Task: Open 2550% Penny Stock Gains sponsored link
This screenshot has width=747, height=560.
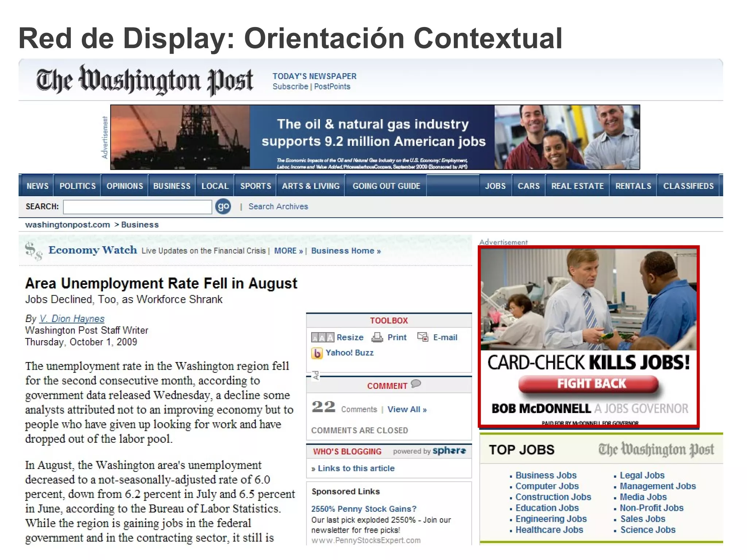Action: pos(364,509)
